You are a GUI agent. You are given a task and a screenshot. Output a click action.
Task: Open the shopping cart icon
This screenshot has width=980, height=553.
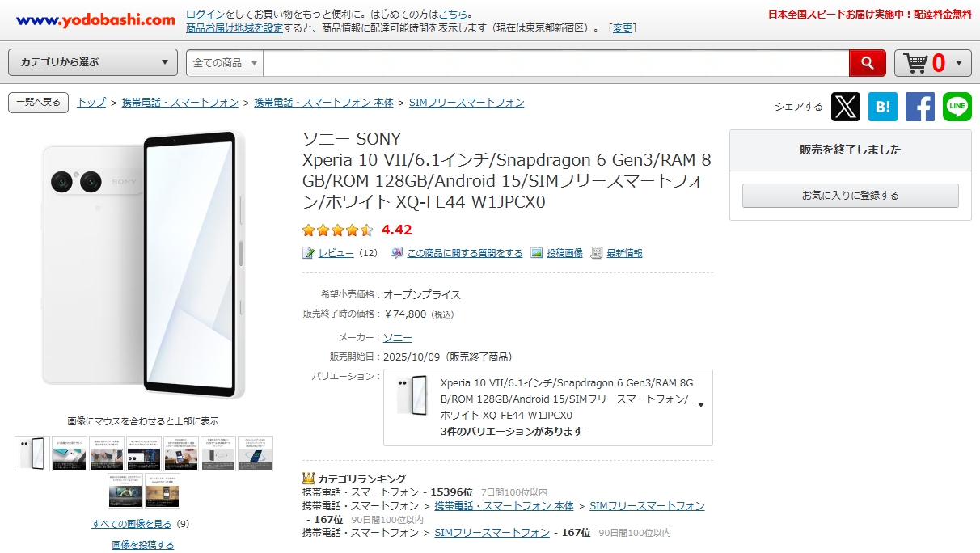pos(916,62)
